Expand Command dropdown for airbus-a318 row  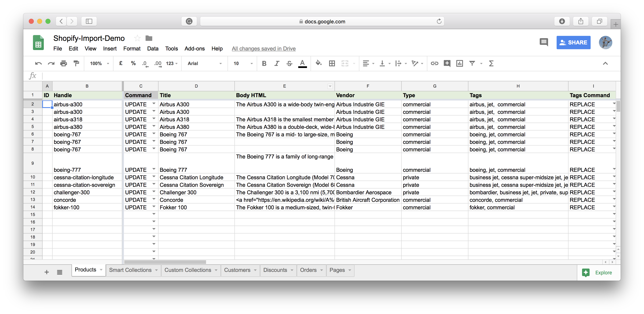point(154,119)
